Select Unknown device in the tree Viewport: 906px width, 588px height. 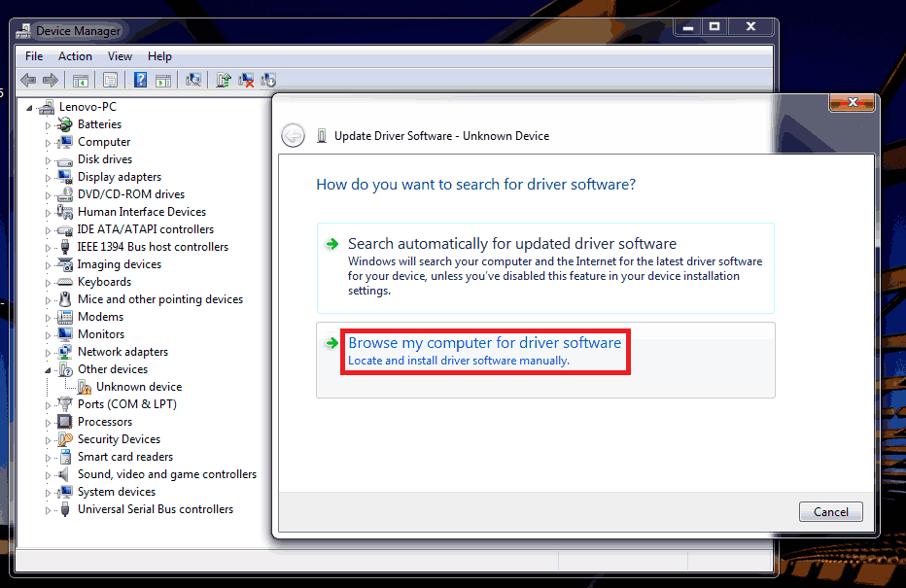(x=138, y=387)
